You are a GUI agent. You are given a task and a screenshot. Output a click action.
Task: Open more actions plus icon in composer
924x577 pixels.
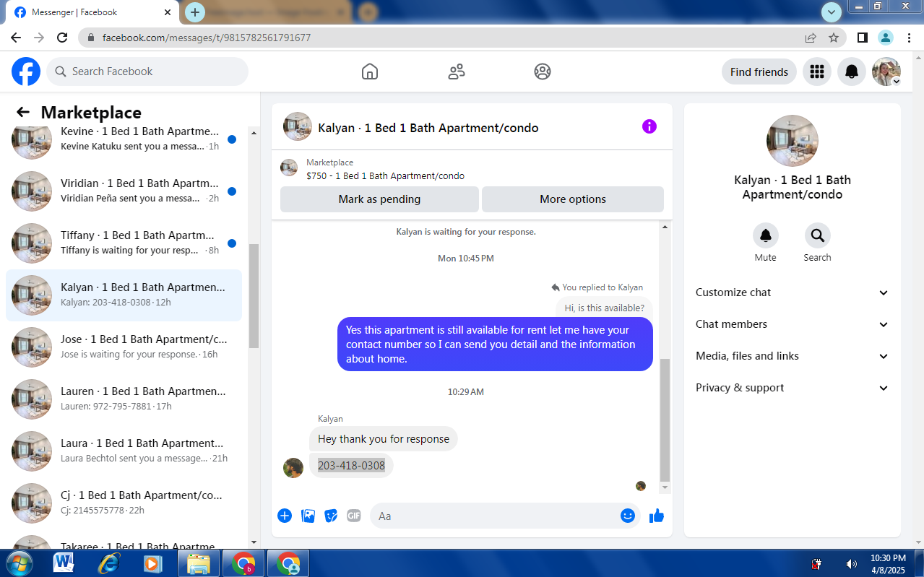[285, 516]
